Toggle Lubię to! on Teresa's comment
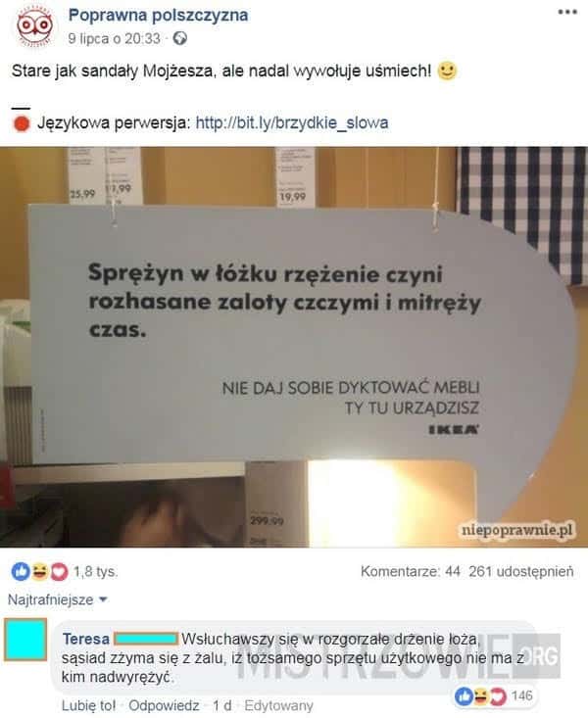 coord(88,705)
